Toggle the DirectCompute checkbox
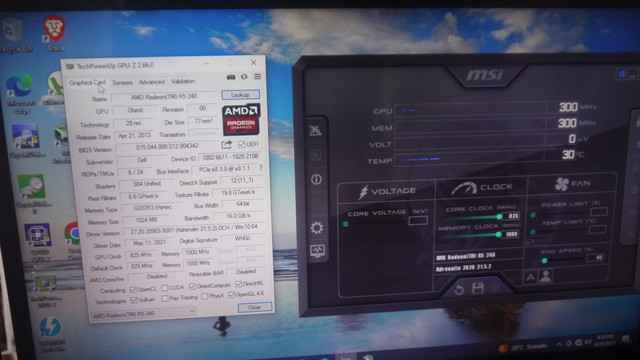Viewport: 640px width, 360px height. [x=192, y=286]
